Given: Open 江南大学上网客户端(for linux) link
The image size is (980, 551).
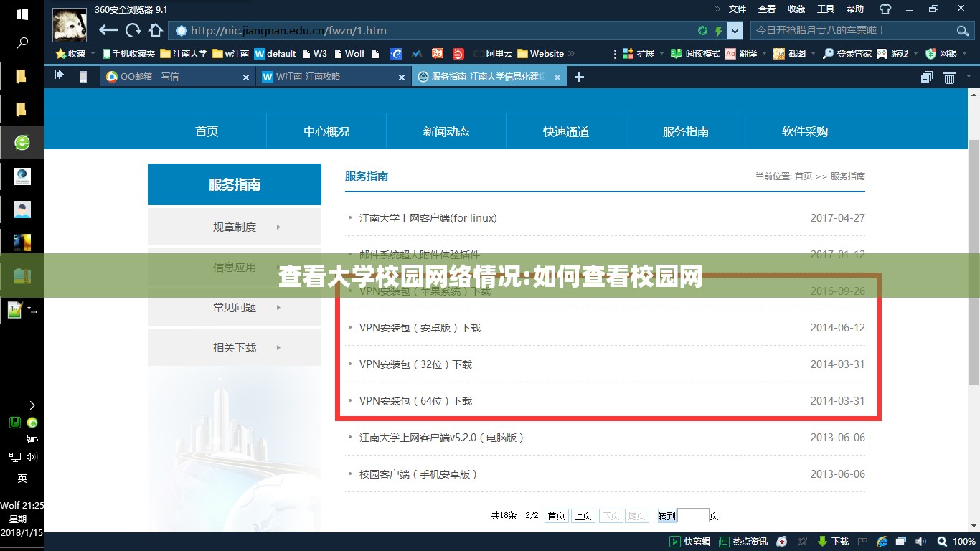Looking at the screenshot, I should (428, 218).
